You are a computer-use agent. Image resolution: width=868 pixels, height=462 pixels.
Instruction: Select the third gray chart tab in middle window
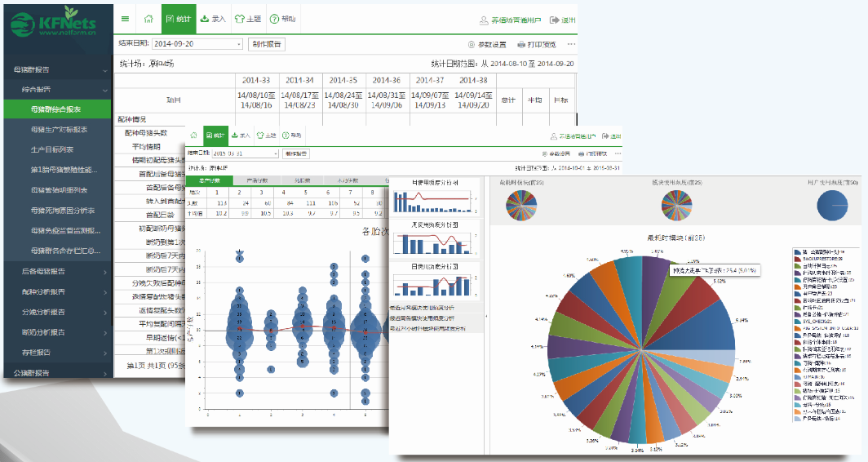[303, 180]
